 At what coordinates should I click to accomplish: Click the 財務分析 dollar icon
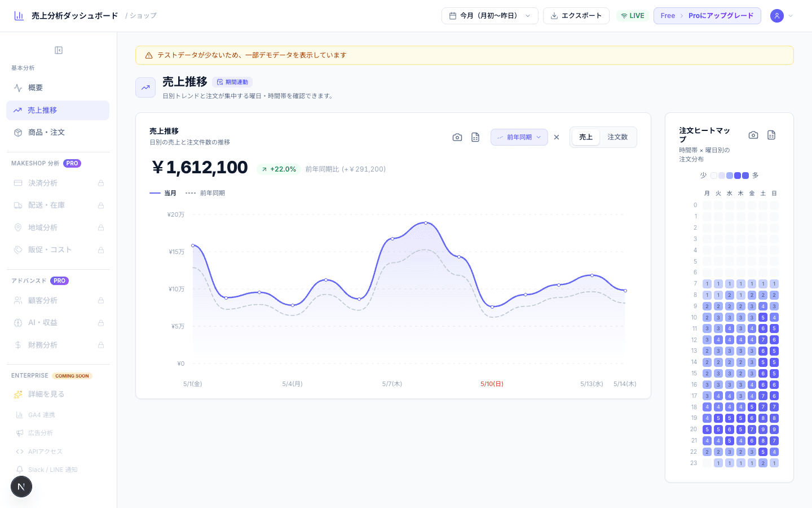(18, 345)
